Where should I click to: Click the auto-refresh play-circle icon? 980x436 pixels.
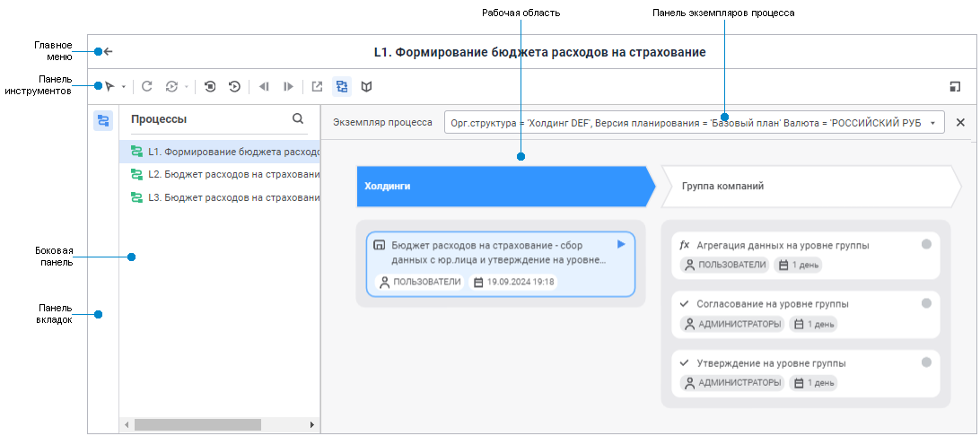pyautogui.click(x=171, y=87)
